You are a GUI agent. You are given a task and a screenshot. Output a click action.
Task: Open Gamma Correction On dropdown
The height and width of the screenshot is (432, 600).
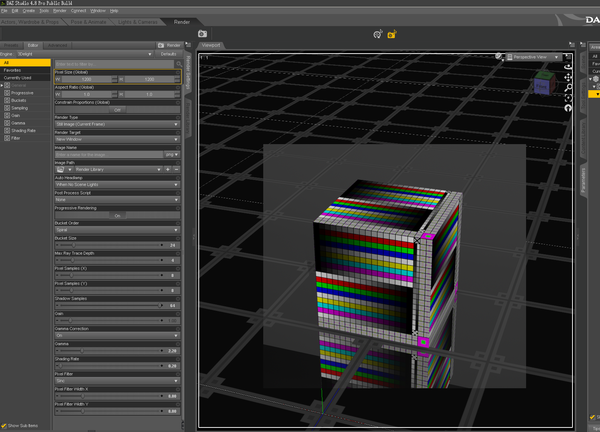117,336
